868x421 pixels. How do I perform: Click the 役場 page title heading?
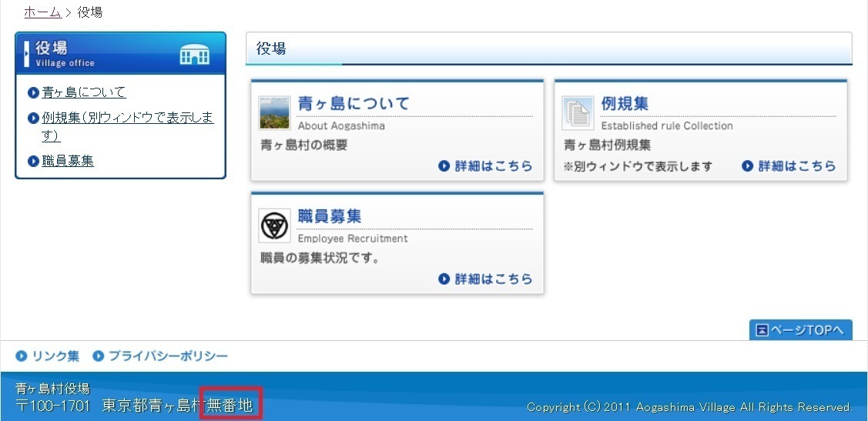point(270,48)
